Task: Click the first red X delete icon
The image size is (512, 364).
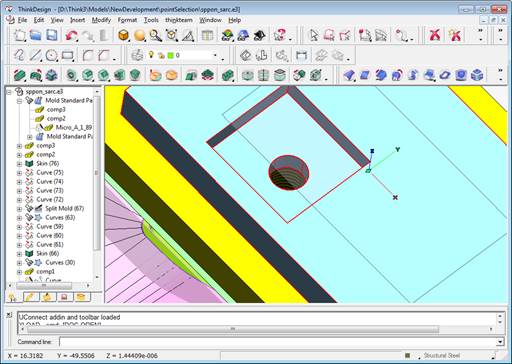Action: tap(435, 35)
